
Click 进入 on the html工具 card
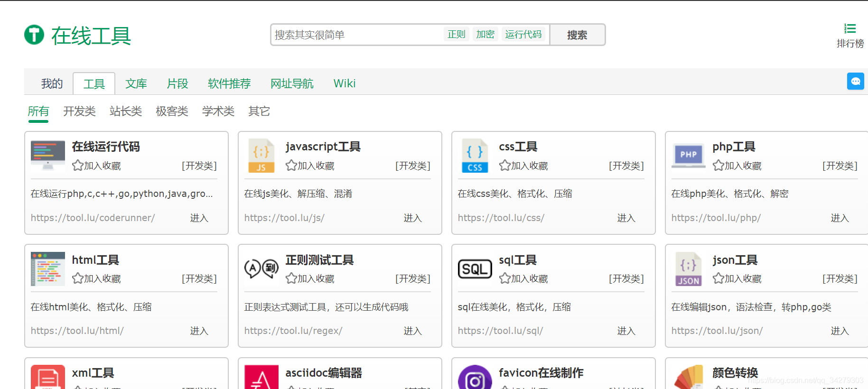pos(199,331)
